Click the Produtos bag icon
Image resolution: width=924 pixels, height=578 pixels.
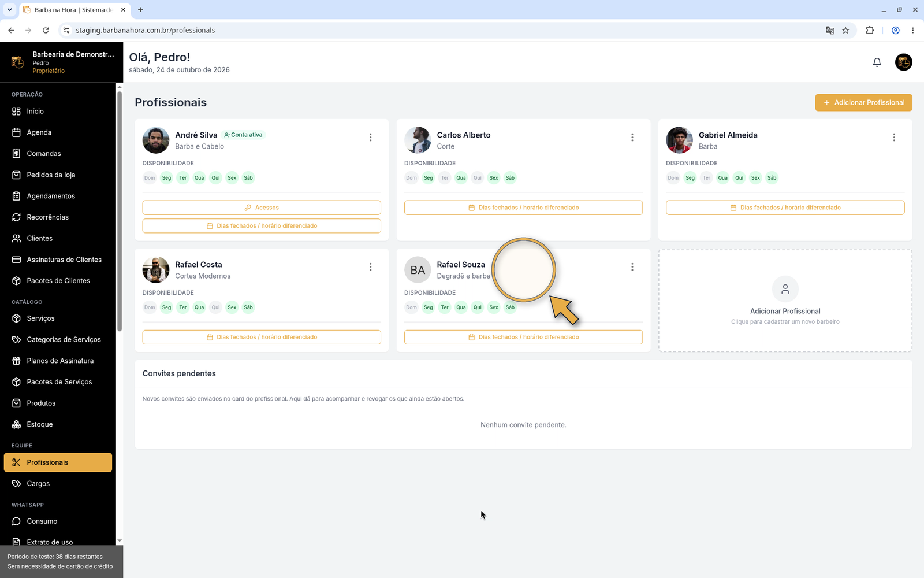point(16,403)
